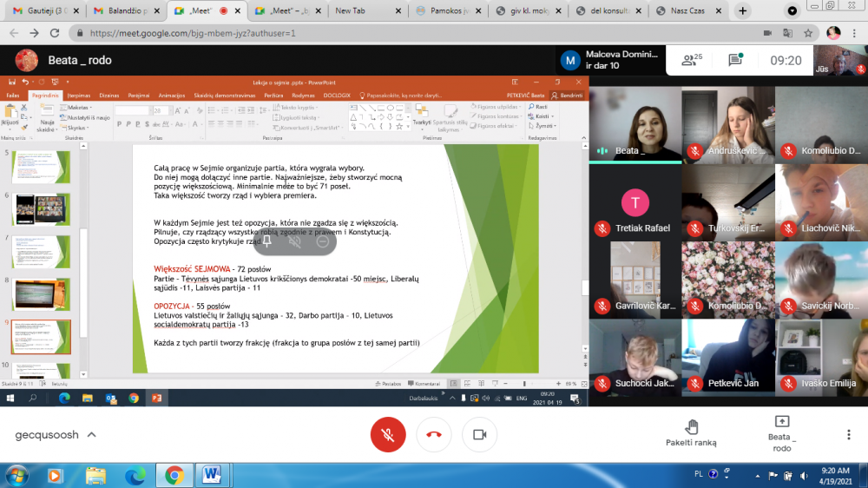Open Skaidrių demonstravimas tab
This screenshot has height=488, width=868.
(x=225, y=96)
